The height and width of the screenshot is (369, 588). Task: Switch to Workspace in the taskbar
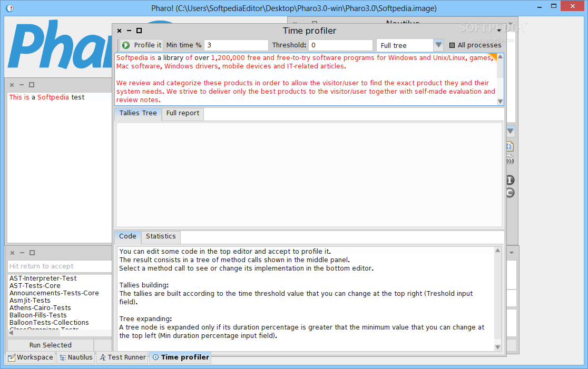[x=31, y=357]
